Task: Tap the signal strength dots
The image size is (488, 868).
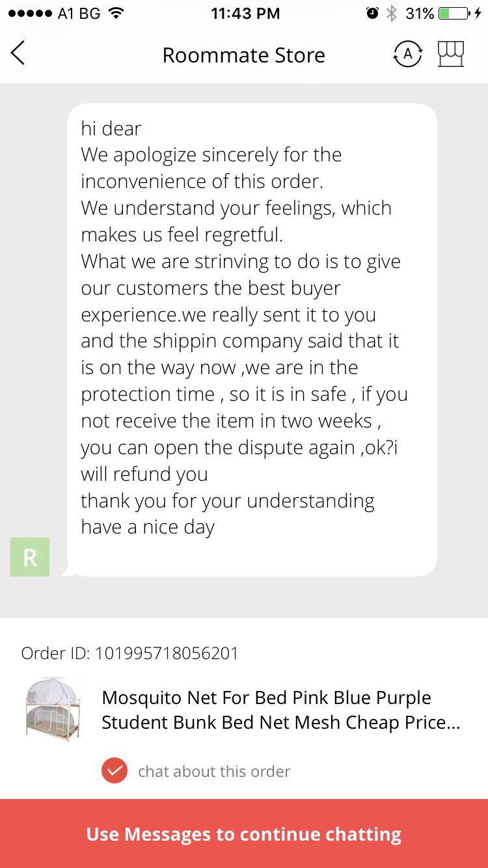Action: click(30, 13)
